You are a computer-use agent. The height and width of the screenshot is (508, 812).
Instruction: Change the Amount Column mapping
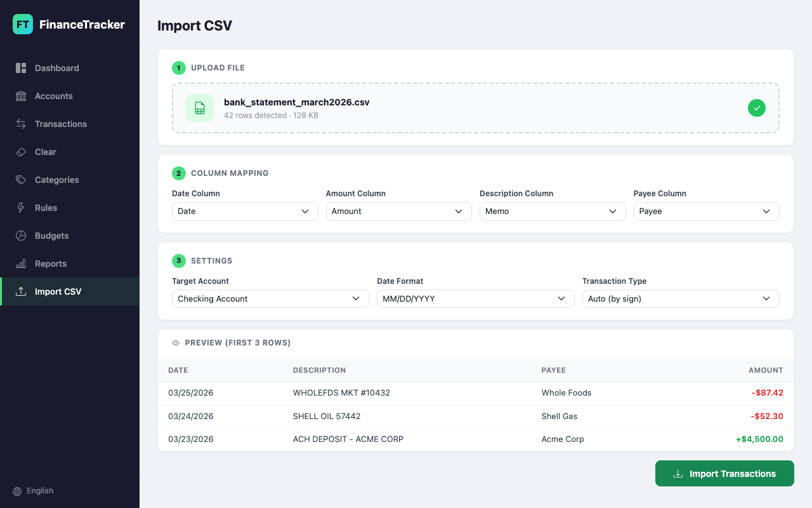[x=398, y=211]
